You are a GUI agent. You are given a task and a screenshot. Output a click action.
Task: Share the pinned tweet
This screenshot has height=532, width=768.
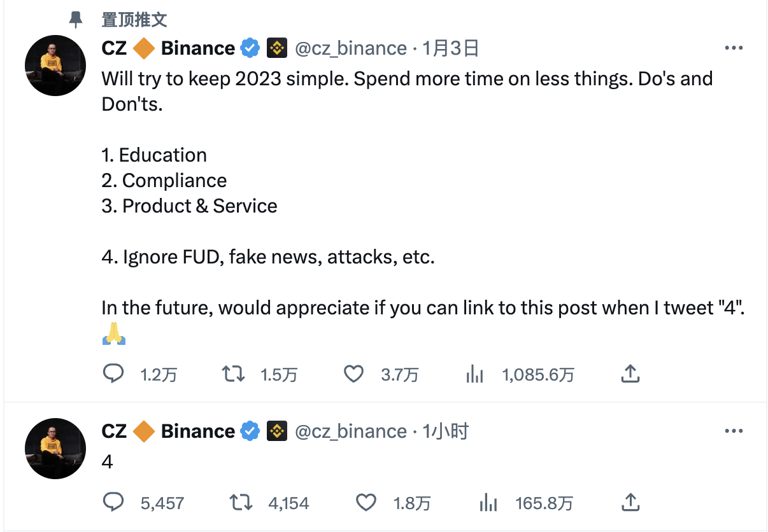click(630, 374)
